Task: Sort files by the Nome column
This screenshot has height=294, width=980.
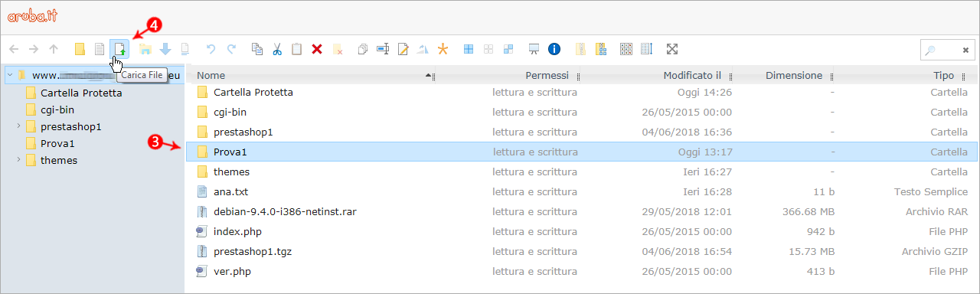Action: click(x=211, y=76)
